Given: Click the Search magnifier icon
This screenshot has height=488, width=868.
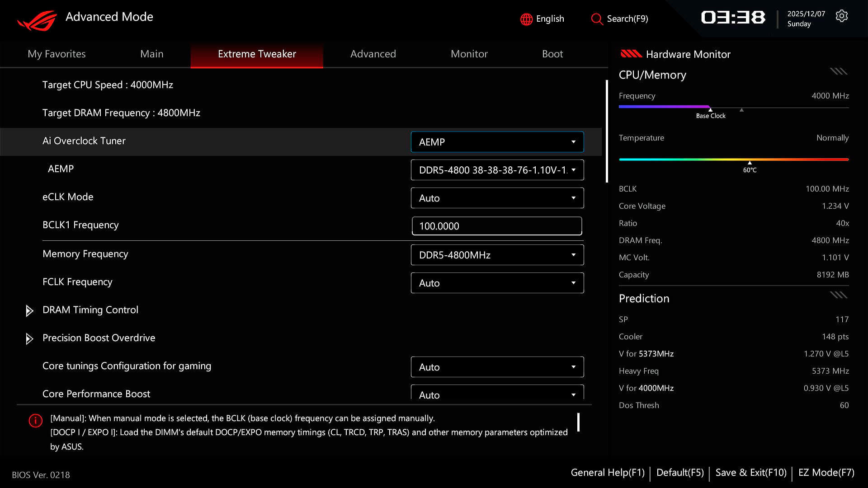Looking at the screenshot, I should click(x=597, y=19).
